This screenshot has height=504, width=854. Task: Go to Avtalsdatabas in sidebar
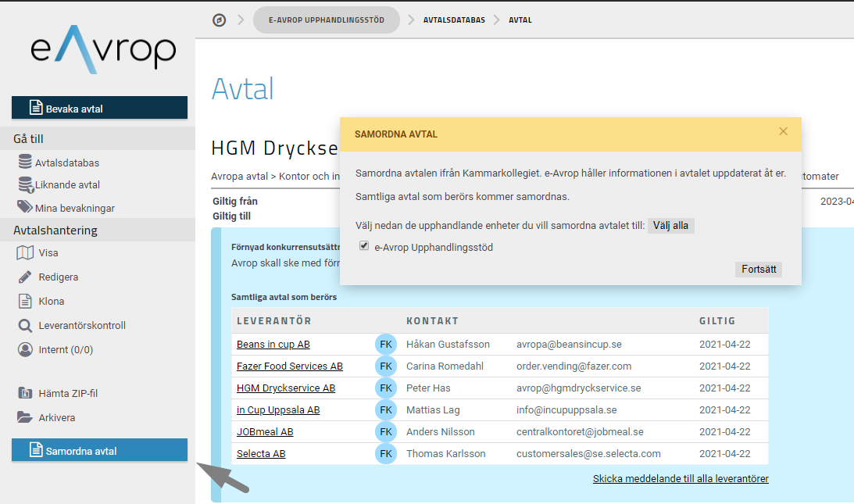pyautogui.click(x=67, y=163)
